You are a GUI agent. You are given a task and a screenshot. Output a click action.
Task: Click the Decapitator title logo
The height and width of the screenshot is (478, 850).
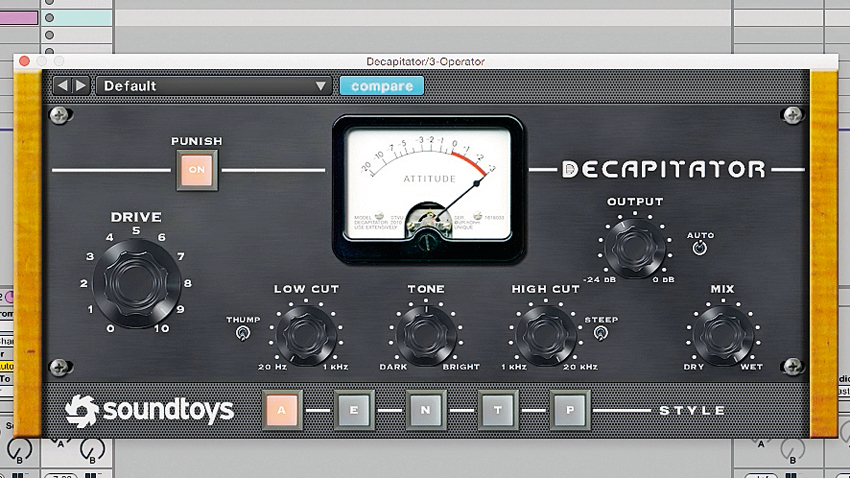(664, 170)
